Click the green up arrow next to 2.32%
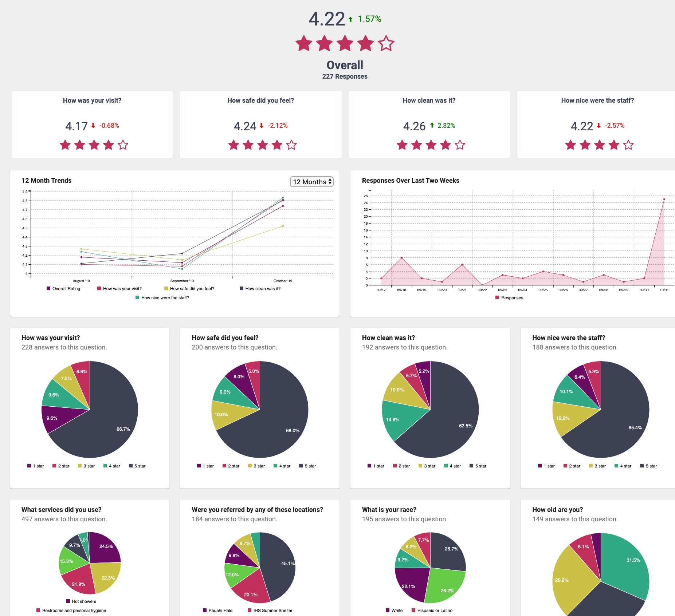The height and width of the screenshot is (616, 675). pos(433,126)
